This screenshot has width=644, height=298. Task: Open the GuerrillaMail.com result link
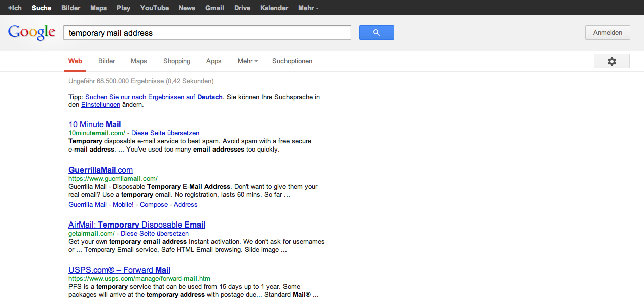(101, 170)
